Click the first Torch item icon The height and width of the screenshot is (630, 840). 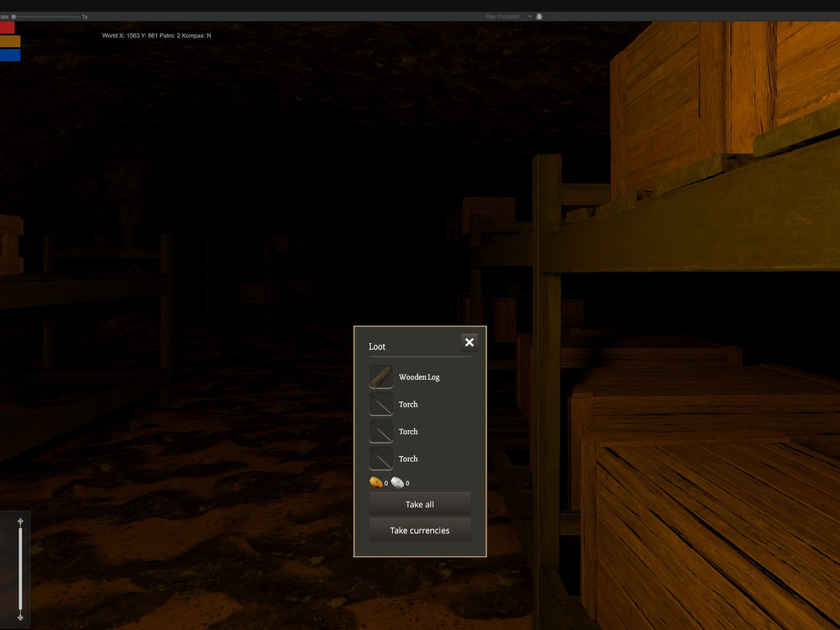click(381, 404)
